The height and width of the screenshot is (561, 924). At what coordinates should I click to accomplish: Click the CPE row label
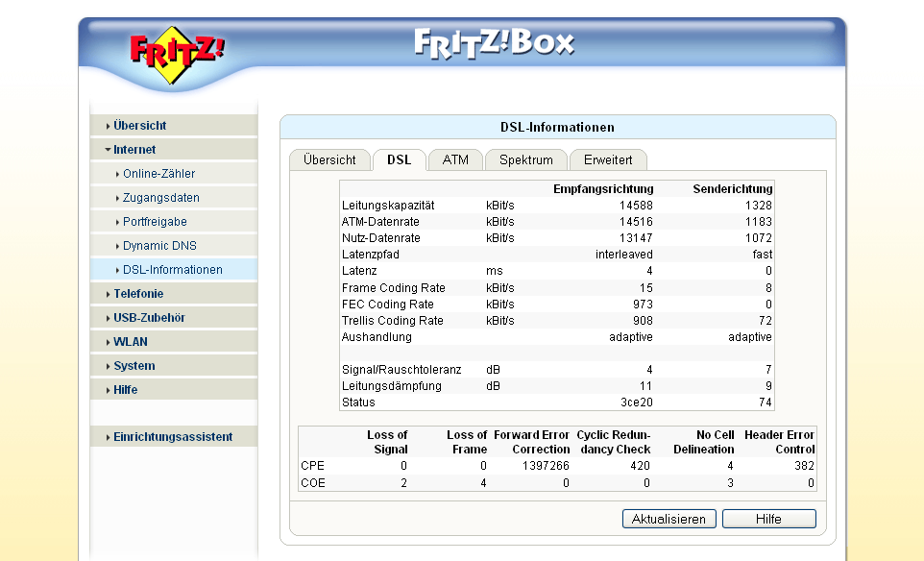[312, 466]
